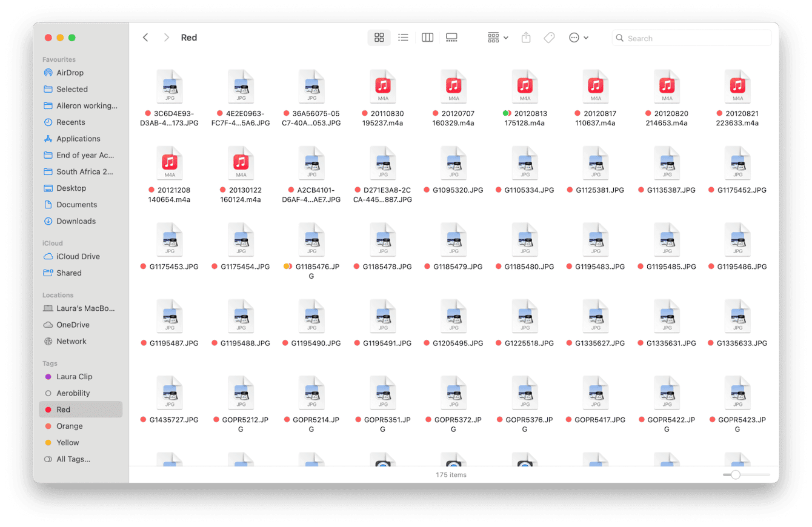Select Recents in the sidebar
This screenshot has height=527, width=812.
click(x=67, y=122)
